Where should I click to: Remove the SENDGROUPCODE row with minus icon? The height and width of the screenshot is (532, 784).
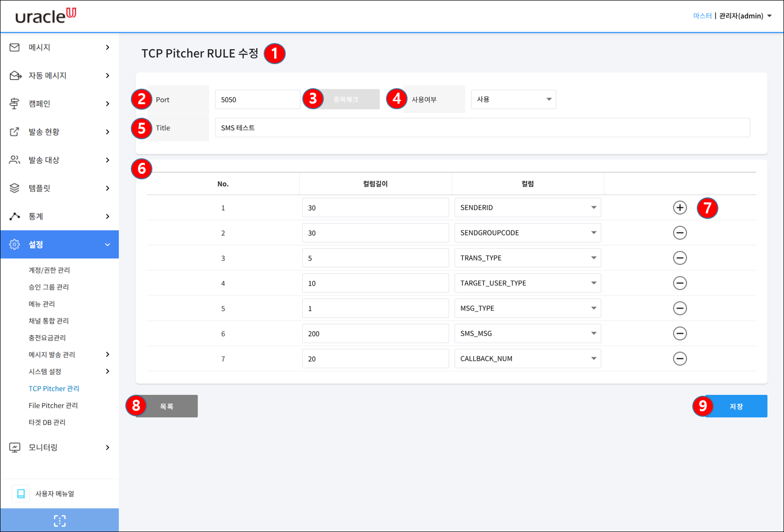(680, 232)
